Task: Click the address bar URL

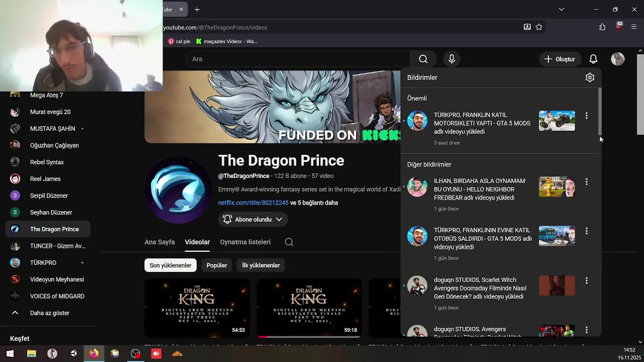Action: pyautogui.click(x=215, y=27)
